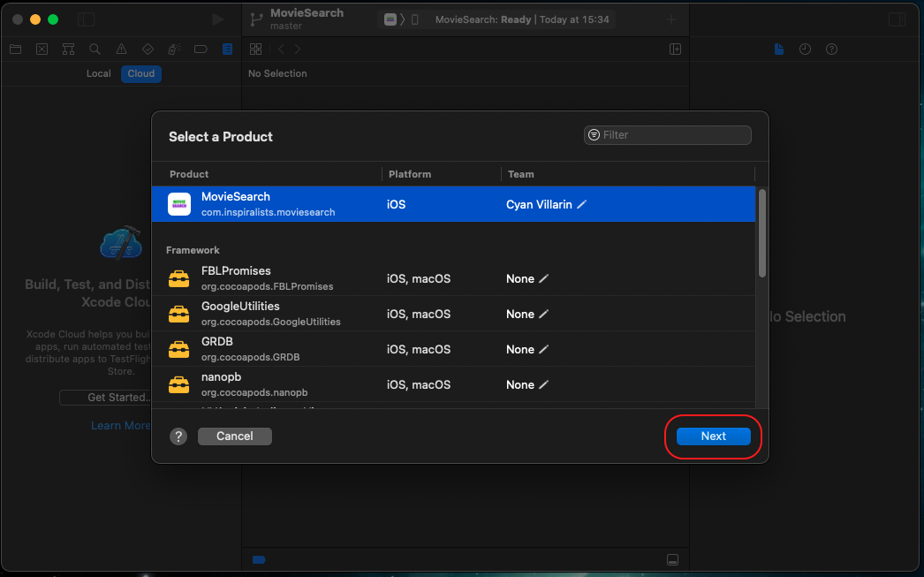Toggle the navigator sidebar in Xcode toolbar
The image size is (924, 577).
pyautogui.click(x=86, y=19)
